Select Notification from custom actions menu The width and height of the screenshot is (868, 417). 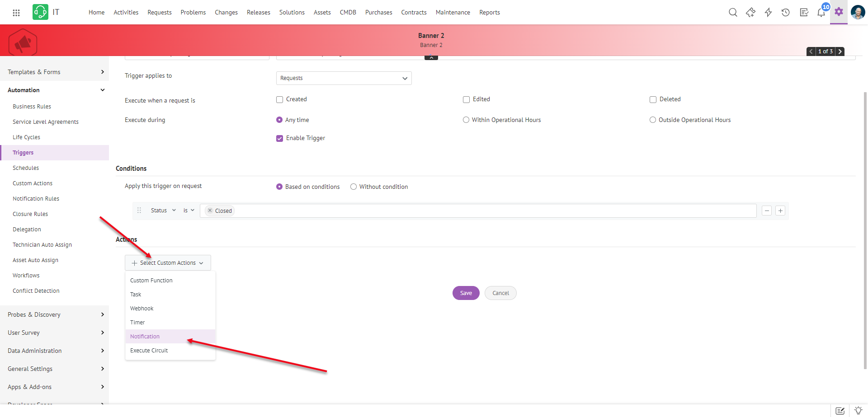[145, 337]
